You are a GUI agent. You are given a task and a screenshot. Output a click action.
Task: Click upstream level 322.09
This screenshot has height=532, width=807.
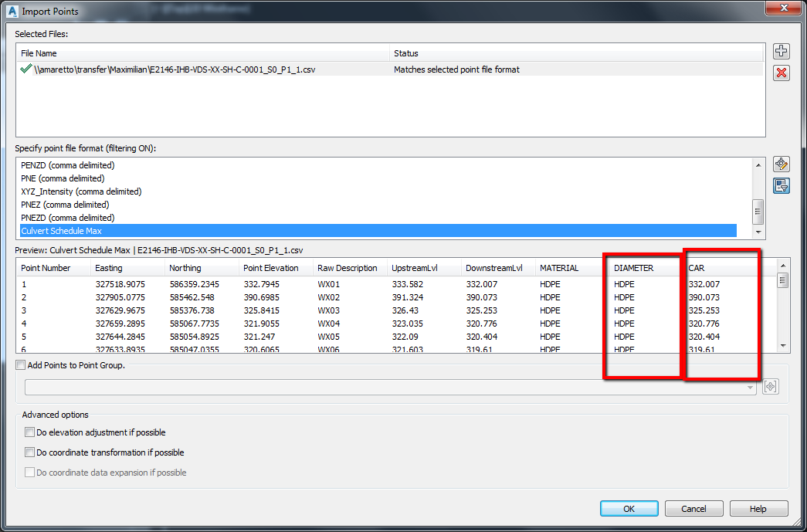coord(405,337)
